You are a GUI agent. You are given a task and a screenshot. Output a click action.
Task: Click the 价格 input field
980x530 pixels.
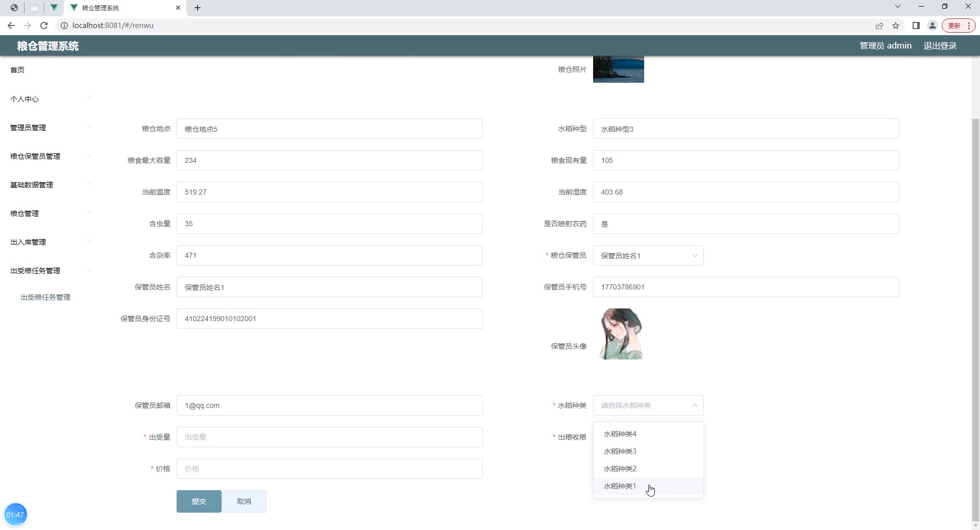click(330, 469)
